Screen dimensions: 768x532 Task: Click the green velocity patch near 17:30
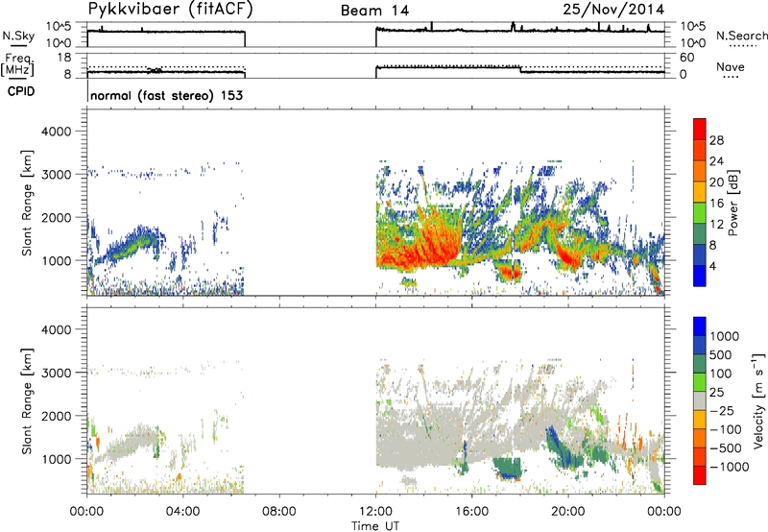coord(507,468)
